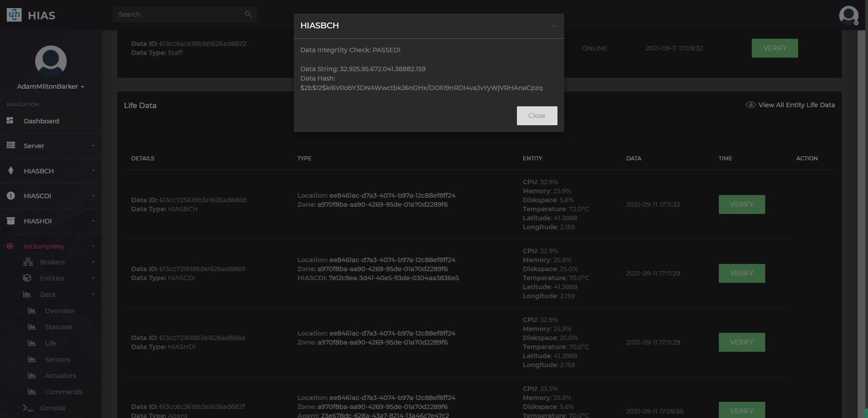The image size is (868, 418).
Task: Click the Console terminal icon
Action: click(28, 408)
